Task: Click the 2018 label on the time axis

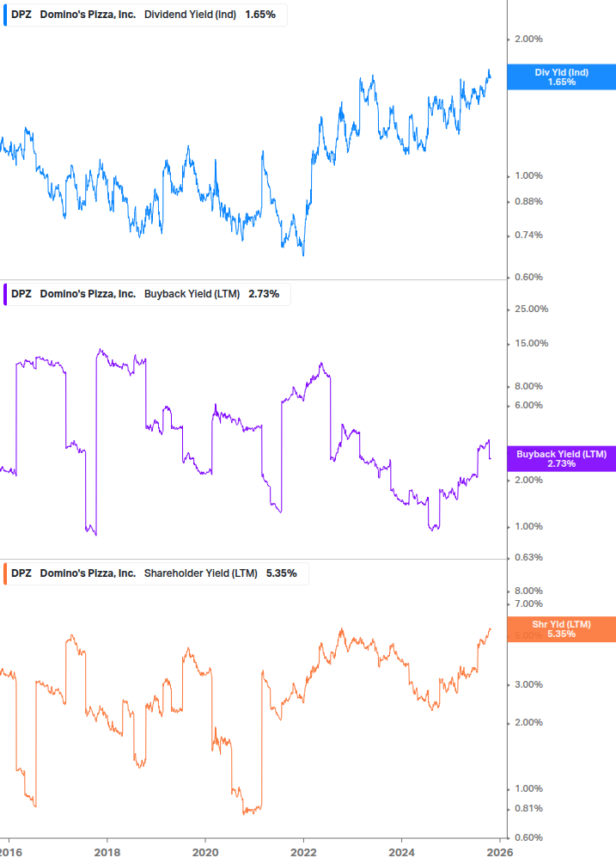Action: [107, 852]
